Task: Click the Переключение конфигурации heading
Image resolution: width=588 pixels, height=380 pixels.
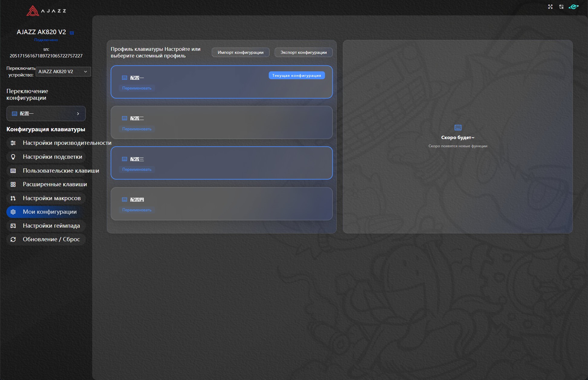Action: click(x=27, y=94)
